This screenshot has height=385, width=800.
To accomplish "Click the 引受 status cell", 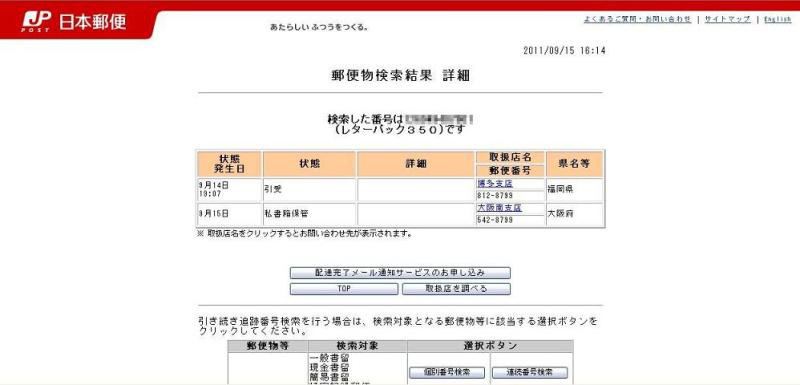I will coord(309,190).
